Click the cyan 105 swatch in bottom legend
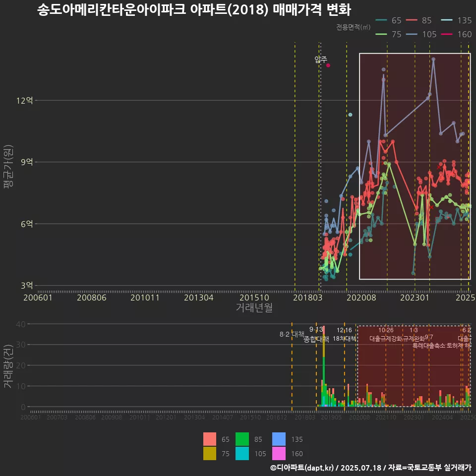 [x=242, y=453]
